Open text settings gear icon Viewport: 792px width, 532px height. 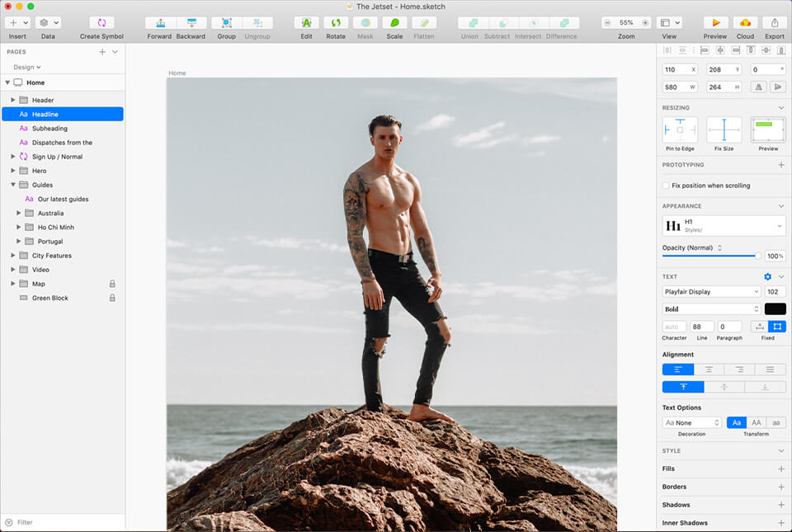(x=768, y=276)
